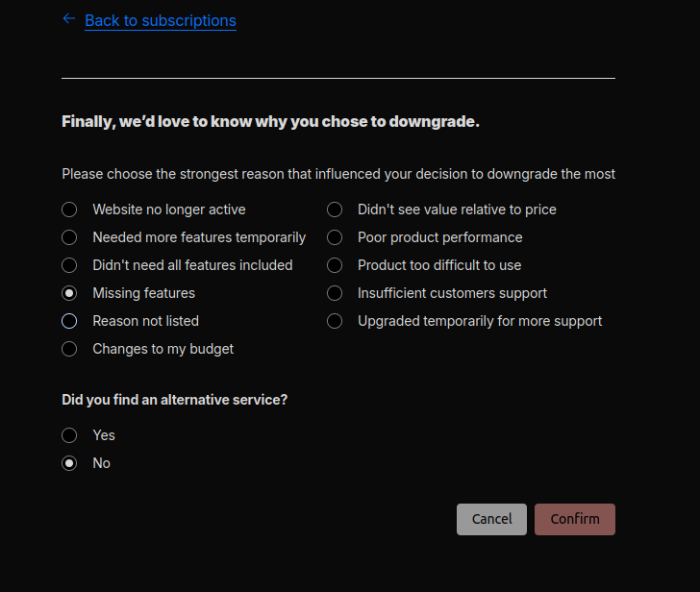Select 'Insufficient customers support' option
700x592 pixels.
(x=335, y=293)
